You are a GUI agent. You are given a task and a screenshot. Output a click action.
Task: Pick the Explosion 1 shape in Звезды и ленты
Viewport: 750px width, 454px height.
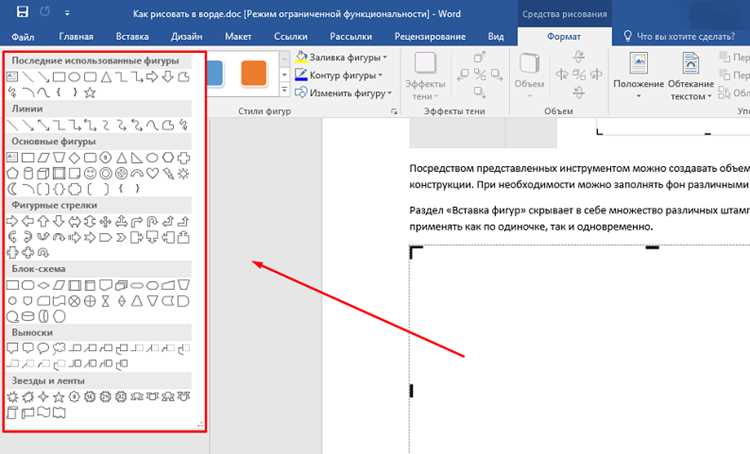12,397
